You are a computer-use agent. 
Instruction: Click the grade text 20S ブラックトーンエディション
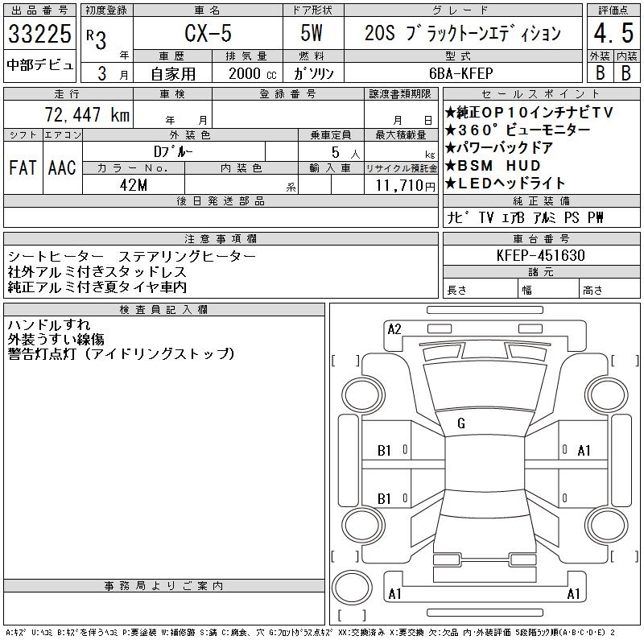463,33
